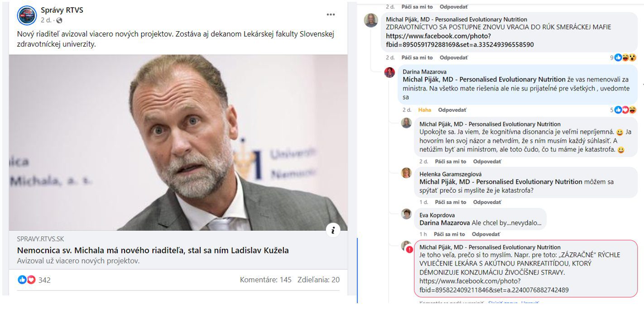
Task: Reply to Darina Mazarova's comment
Action: coord(452,110)
